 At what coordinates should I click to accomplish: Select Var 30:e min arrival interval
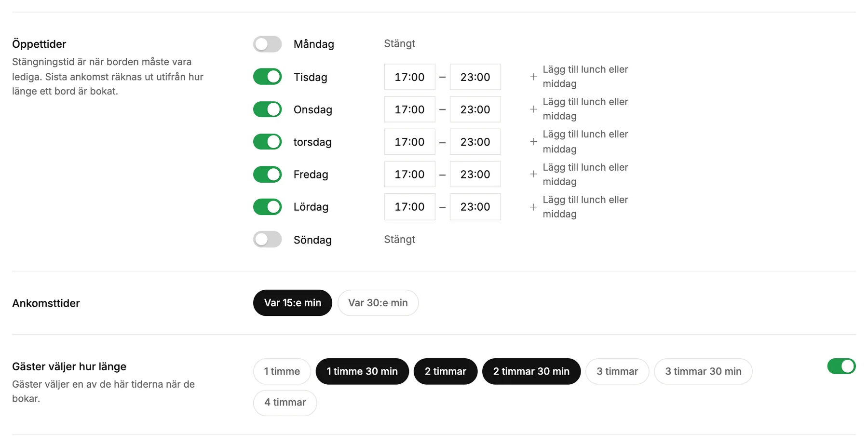(378, 303)
